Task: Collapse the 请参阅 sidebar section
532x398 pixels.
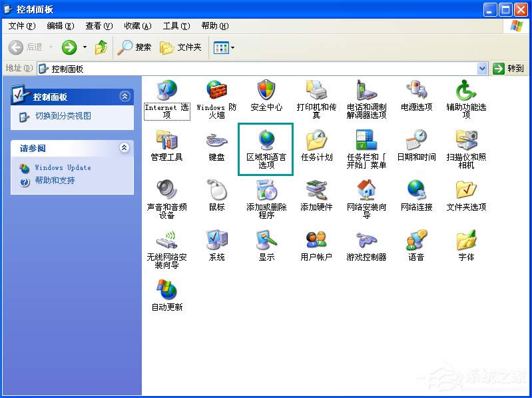Action: point(125,148)
